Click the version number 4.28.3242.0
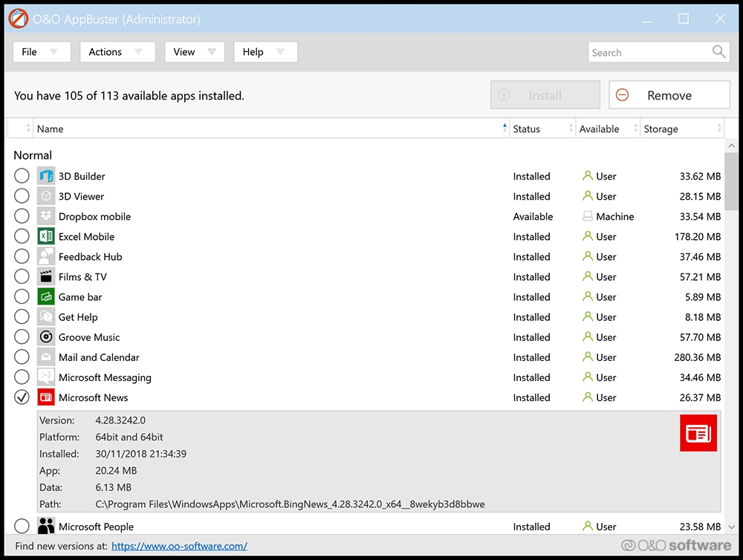 [x=120, y=420]
